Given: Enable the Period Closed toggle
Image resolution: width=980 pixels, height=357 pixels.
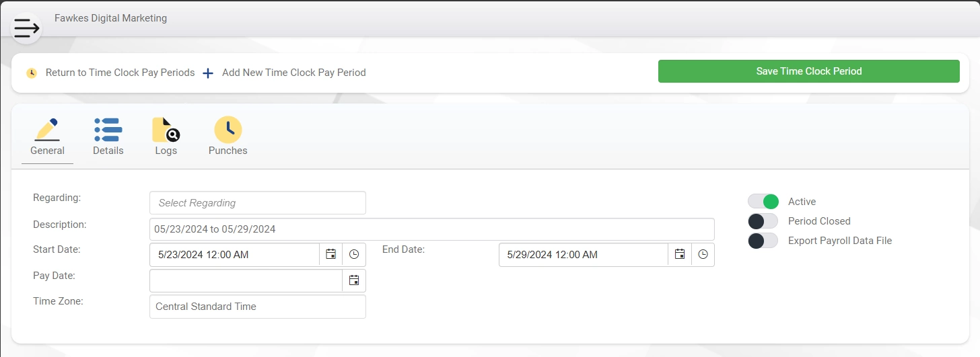Looking at the screenshot, I should click(x=763, y=221).
